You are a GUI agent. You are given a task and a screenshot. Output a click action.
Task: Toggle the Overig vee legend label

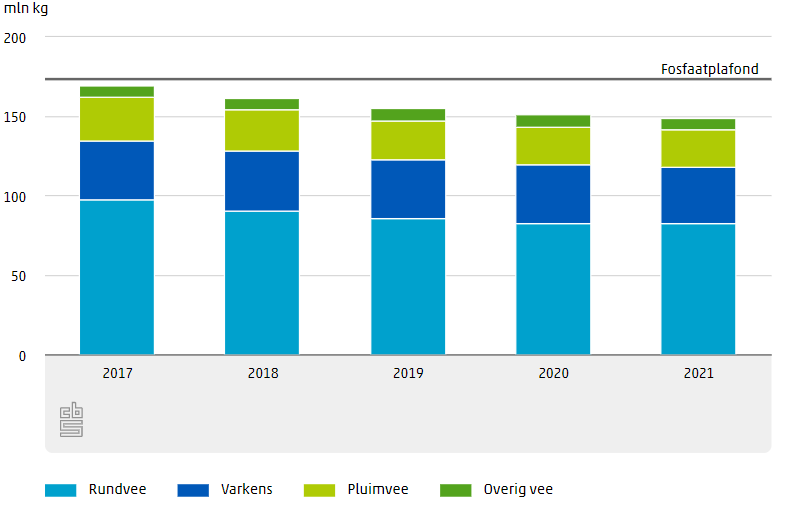pyautogui.click(x=518, y=490)
